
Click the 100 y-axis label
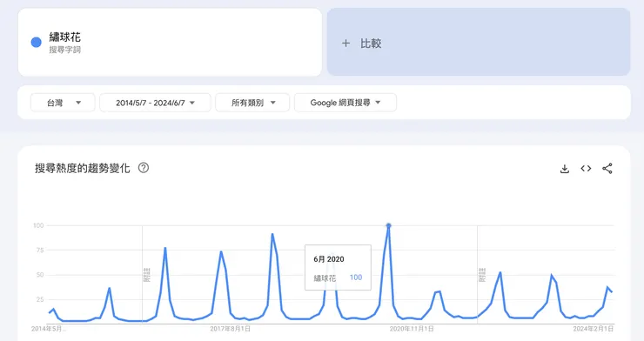38,225
